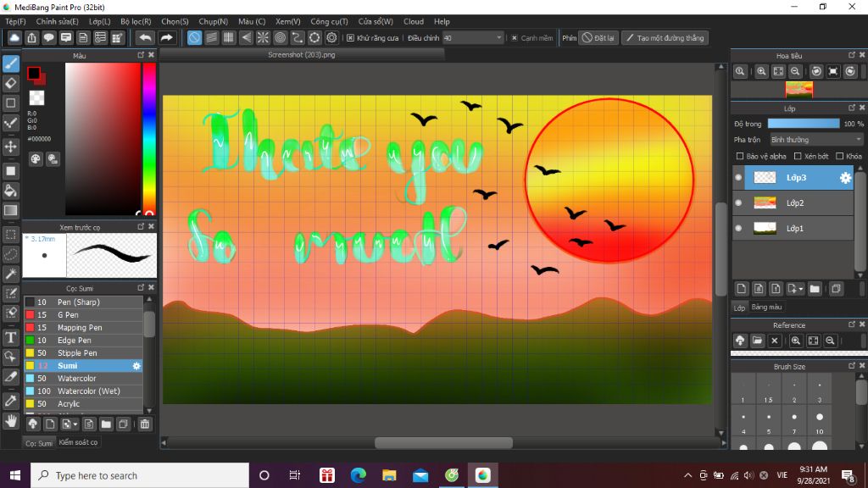The width and height of the screenshot is (868, 488).
Task: Open Lớp3 layer settings gear
Action: (845, 178)
